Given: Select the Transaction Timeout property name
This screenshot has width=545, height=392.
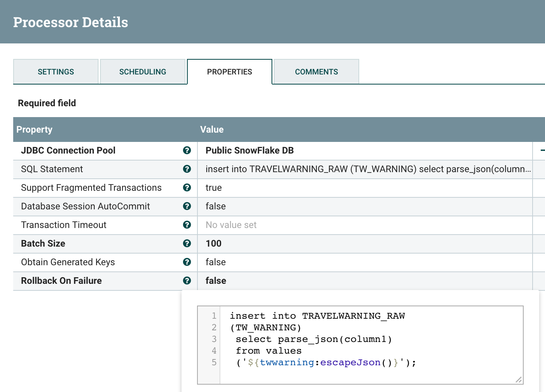Looking at the screenshot, I should 64,225.
